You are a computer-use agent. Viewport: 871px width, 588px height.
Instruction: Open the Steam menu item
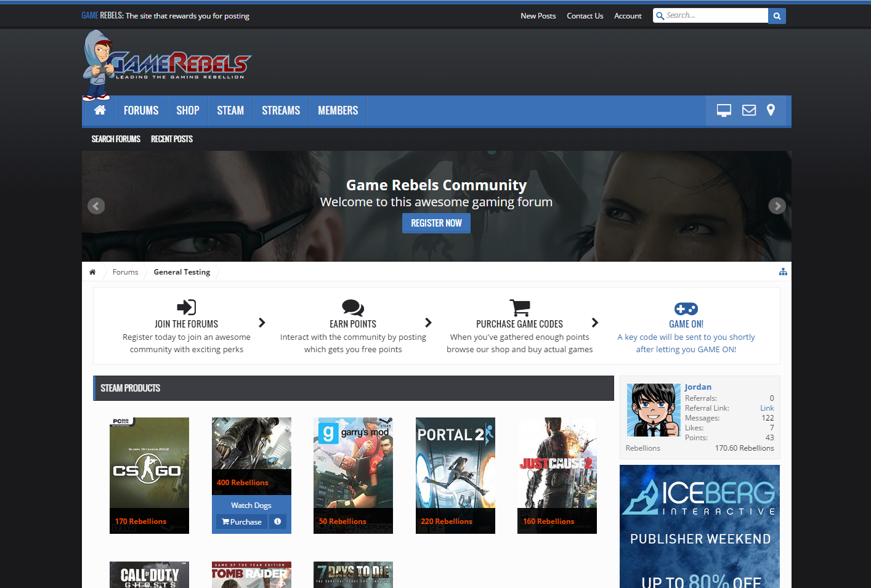230,111
